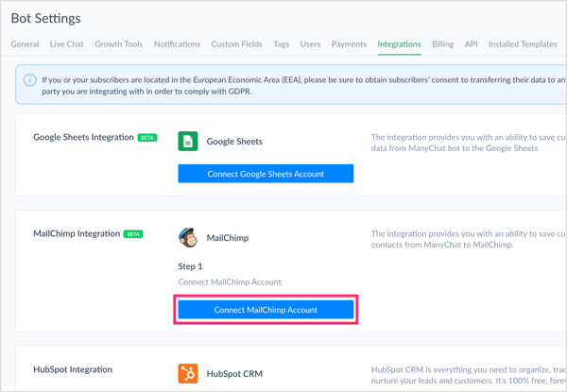Click the gray Connect MailChimp Account caption
Viewport: 567px width, 392px height.
click(x=230, y=281)
